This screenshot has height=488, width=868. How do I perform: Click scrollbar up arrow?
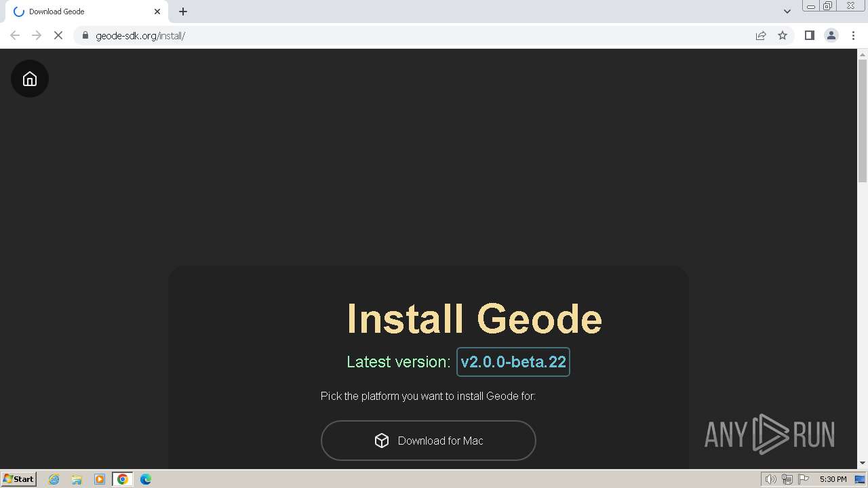point(863,54)
